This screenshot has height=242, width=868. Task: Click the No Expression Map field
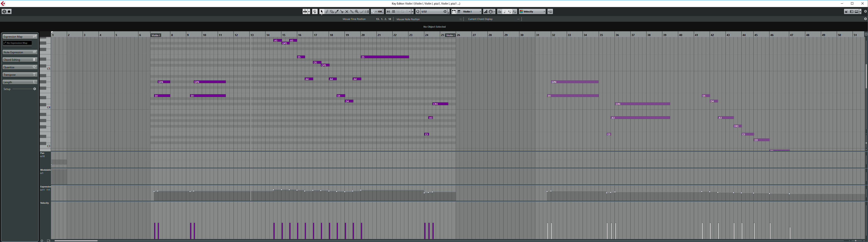pos(17,43)
